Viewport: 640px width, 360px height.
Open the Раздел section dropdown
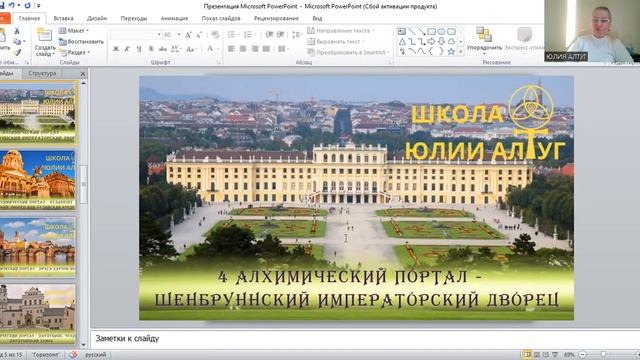coord(75,52)
